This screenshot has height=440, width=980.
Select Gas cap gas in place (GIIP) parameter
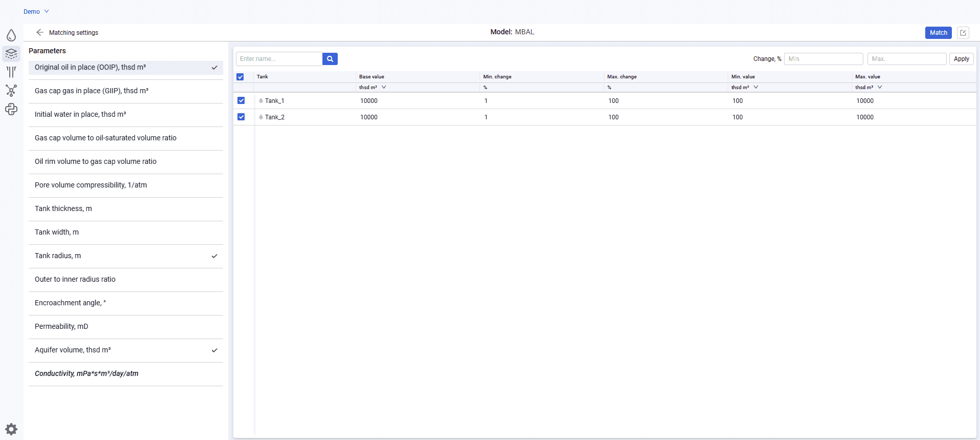(126, 91)
